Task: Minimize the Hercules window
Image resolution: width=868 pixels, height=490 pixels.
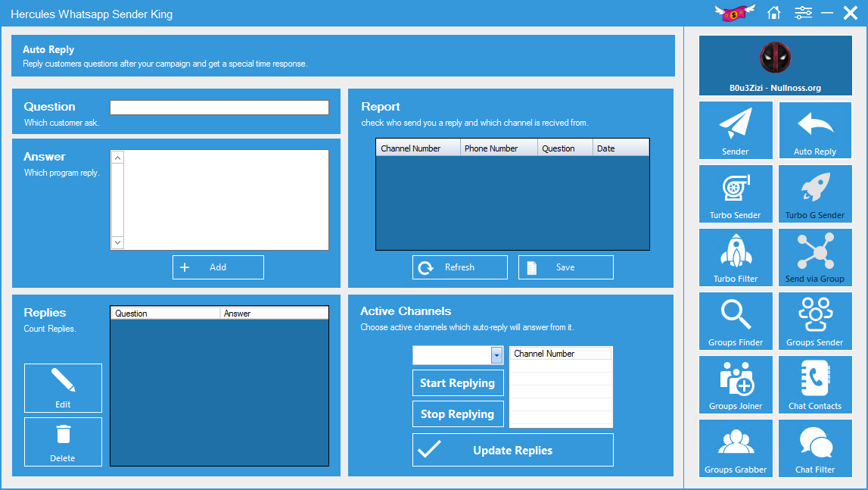Action: pyautogui.click(x=827, y=13)
